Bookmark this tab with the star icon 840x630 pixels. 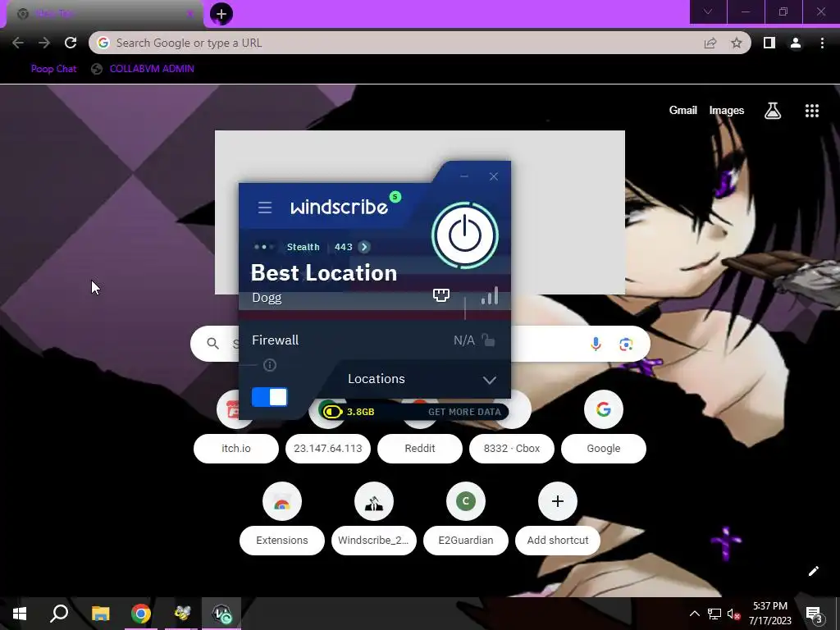tap(737, 43)
